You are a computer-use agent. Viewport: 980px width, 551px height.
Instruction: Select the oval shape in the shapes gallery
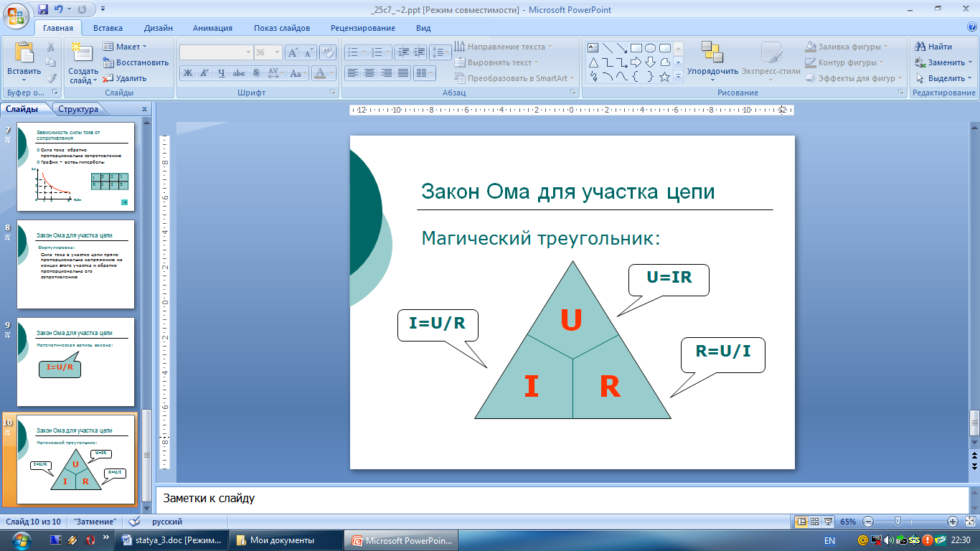(x=650, y=48)
